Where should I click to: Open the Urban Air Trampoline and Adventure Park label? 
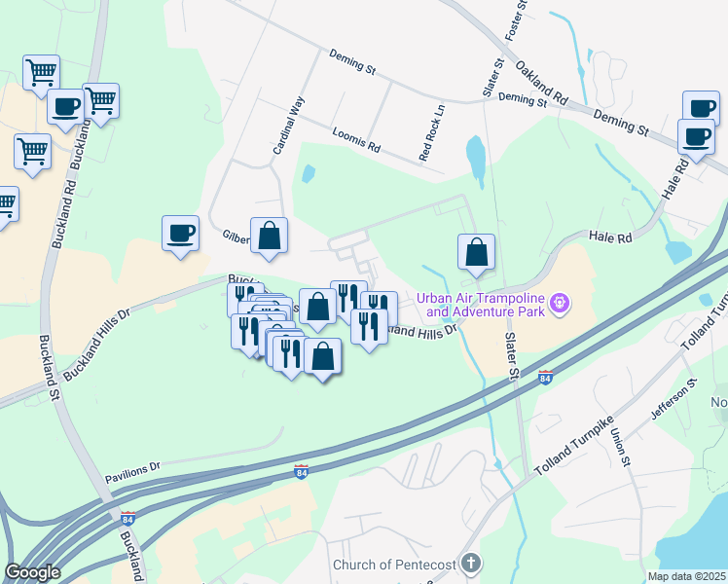[x=481, y=305]
